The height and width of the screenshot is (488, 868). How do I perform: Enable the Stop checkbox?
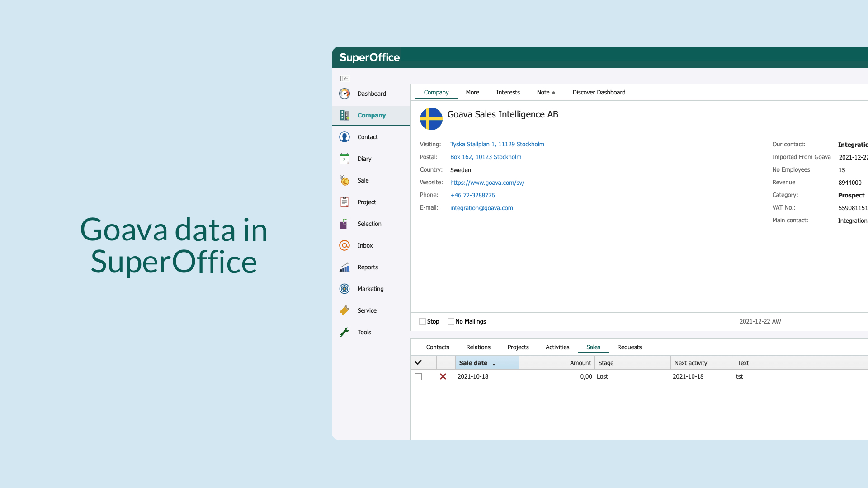point(422,322)
